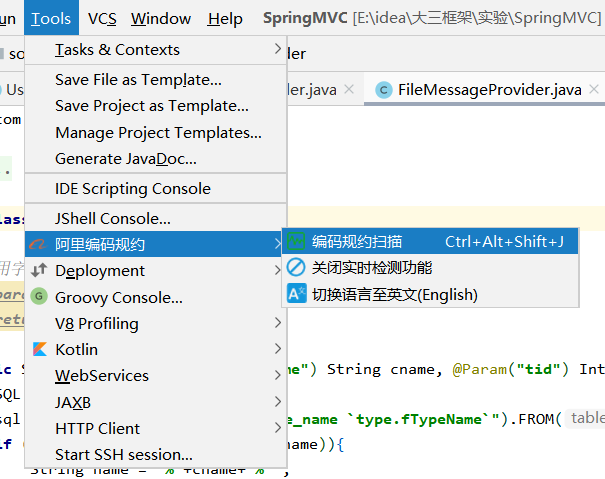Open the Tools menu
Viewport: 605px width, 479px height.
point(51,18)
